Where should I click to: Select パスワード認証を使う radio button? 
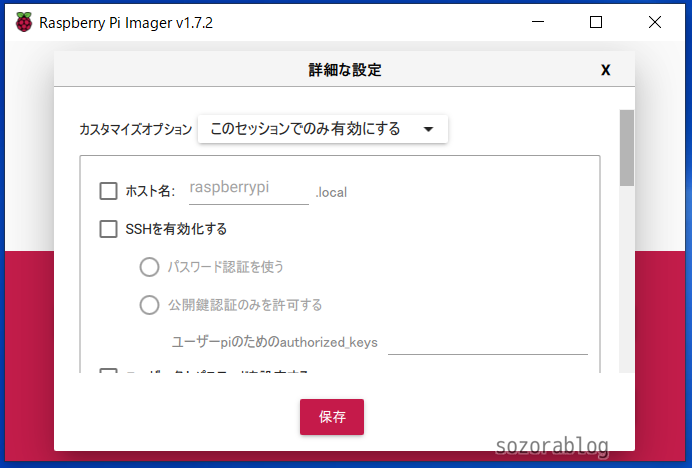(149, 267)
